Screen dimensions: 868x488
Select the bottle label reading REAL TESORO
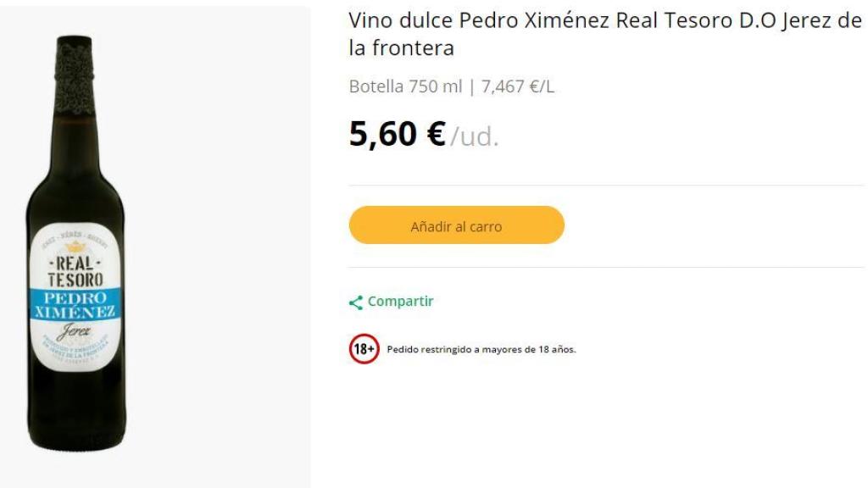(x=78, y=269)
